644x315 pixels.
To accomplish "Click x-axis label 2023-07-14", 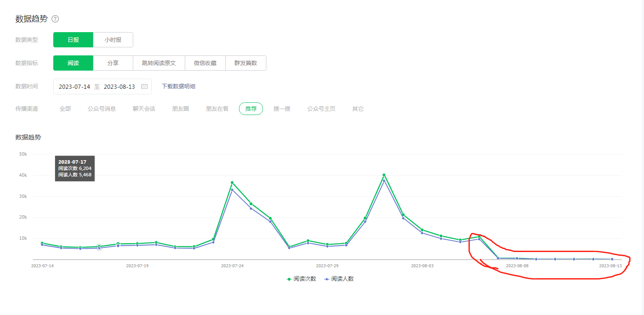I will (42, 266).
